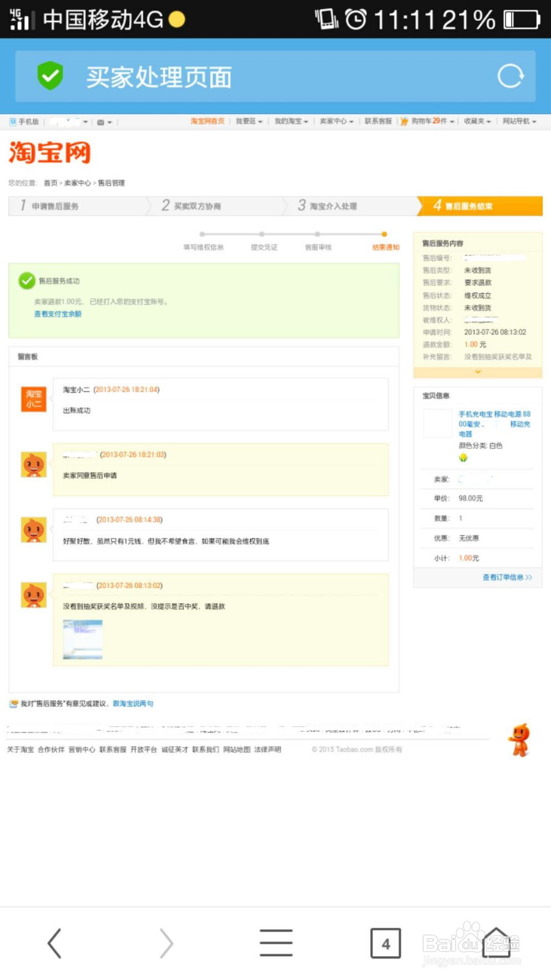Click 合作伙伴 in the footer
Image resolution: width=551 pixels, height=980 pixels.
pyautogui.click(x=51, y=750)
